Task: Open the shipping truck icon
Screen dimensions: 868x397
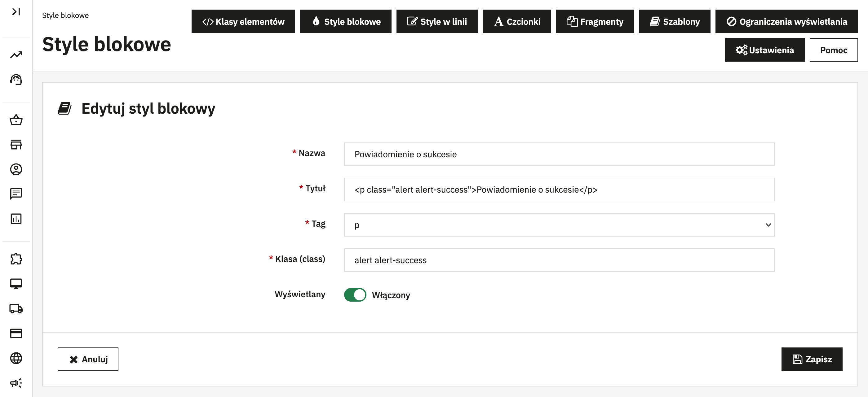Action: [x=16, y=308]
